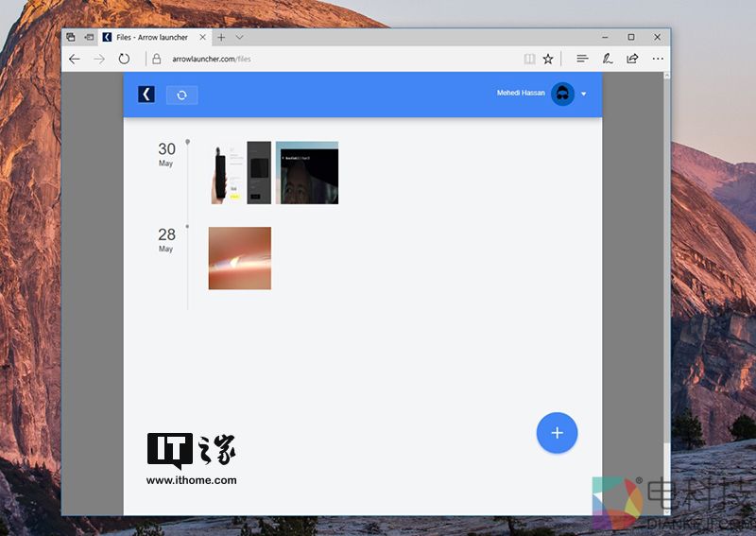The width and height of the screenshot is (756, 536).
Task: Click the Mehedi Hassan username
Action: point(521,93)
